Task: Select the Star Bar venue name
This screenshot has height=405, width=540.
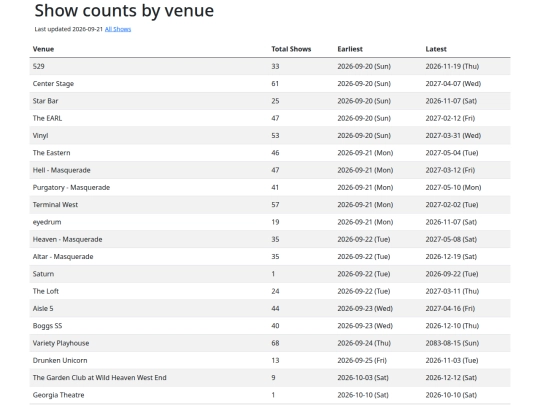Action: coord(45,101)
